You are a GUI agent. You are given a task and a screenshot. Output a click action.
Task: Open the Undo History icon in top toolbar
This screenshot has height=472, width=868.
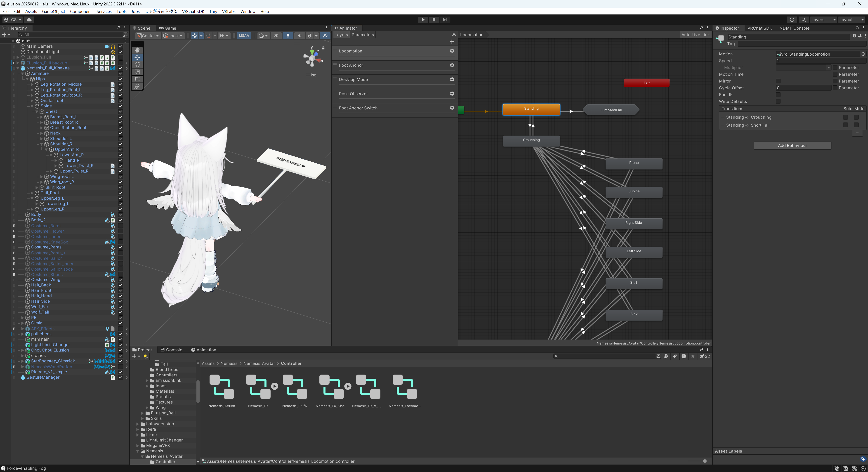[x=792, y=19]
